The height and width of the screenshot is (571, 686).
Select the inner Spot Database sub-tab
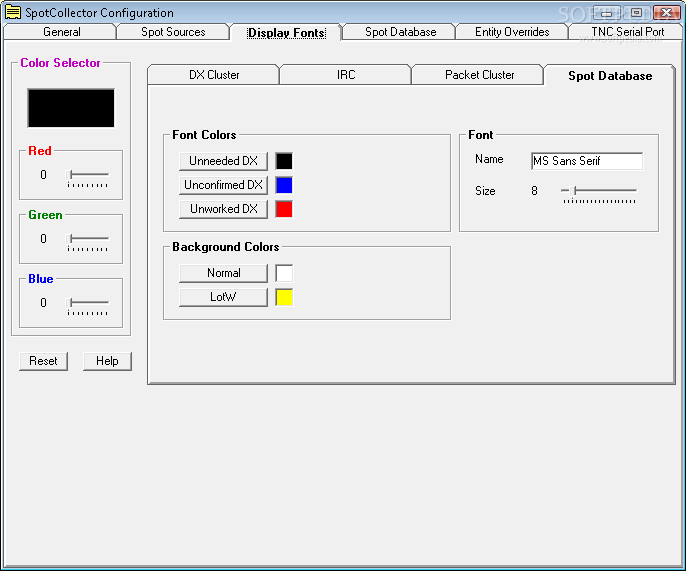(610, 76)
